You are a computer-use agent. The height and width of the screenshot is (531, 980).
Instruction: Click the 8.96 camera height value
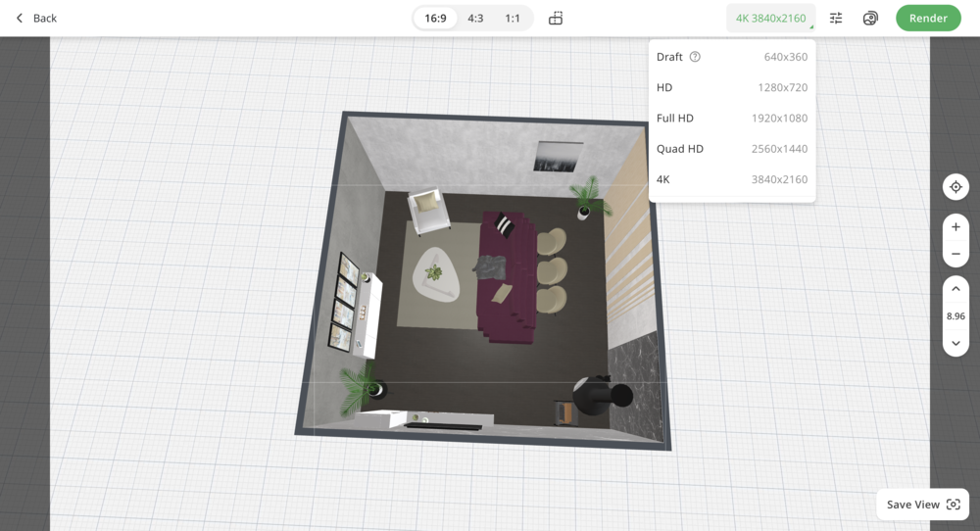click(x=955, y=316)
